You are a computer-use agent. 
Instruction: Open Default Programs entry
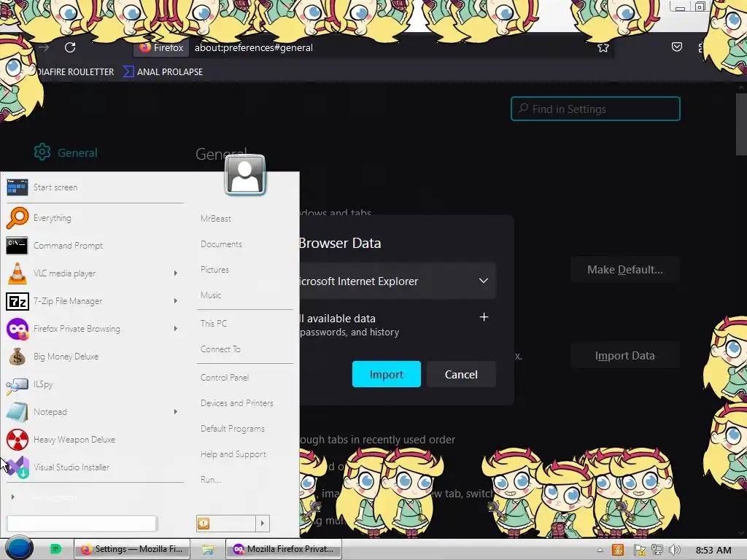[233, 429]
